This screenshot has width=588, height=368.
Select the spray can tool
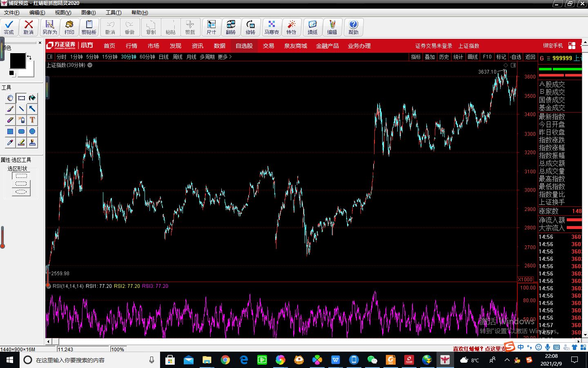21,120
